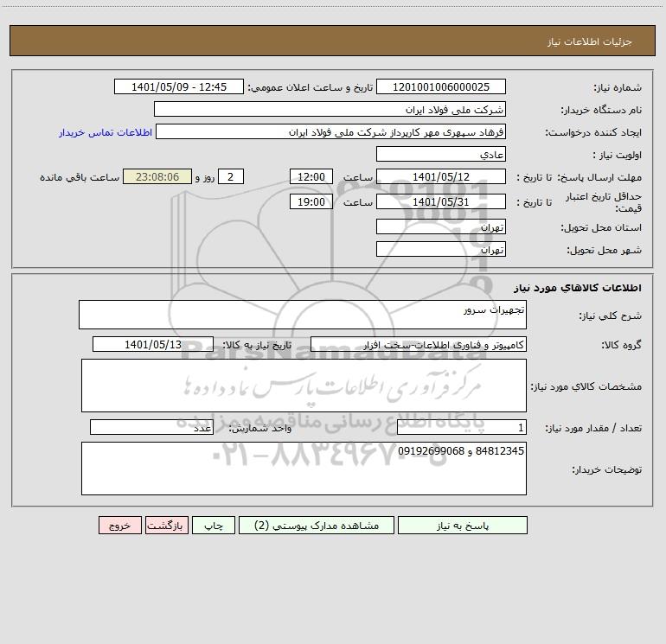Click the حداقل تاریخ اعتبار قیمت label
This screenshot has height=644, width=666.
point(604,202)
